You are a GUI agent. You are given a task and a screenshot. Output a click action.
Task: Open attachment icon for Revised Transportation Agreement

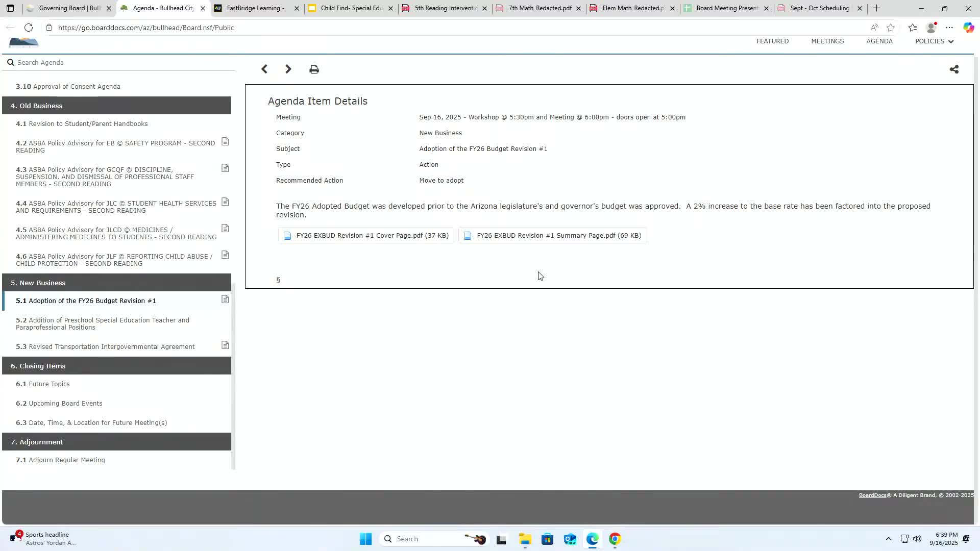tap(225, 345)
